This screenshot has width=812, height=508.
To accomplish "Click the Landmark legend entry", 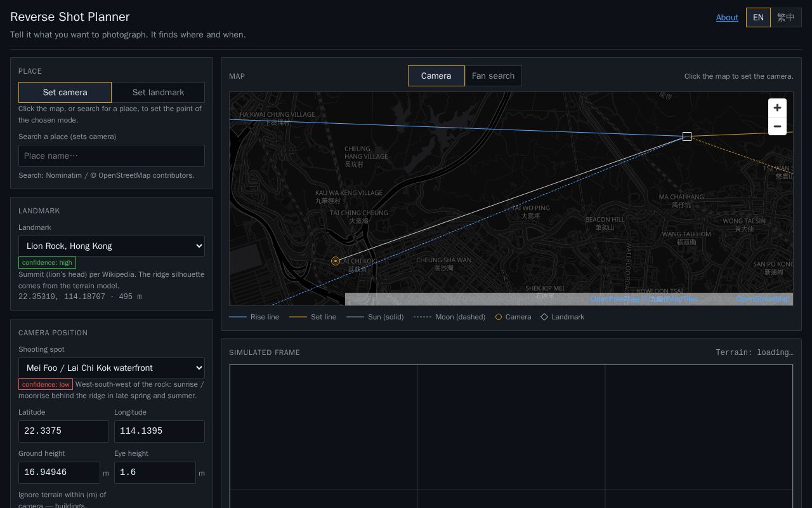I will (563, 317).
